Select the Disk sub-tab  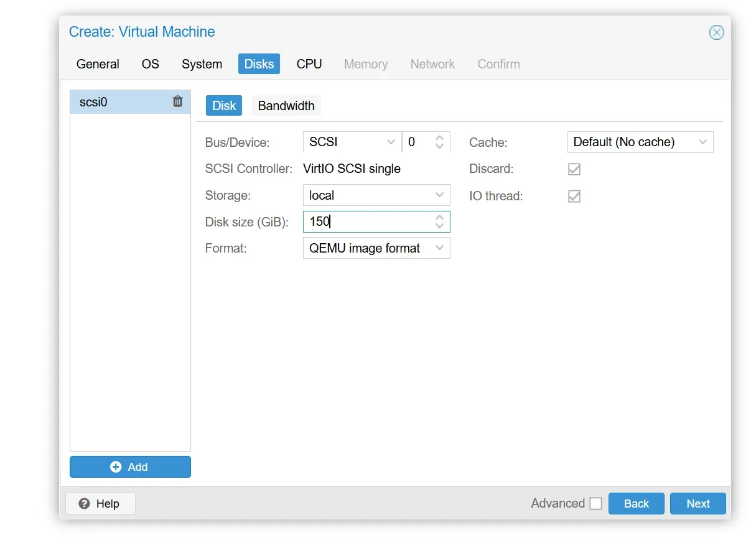(x=224, y=106)
